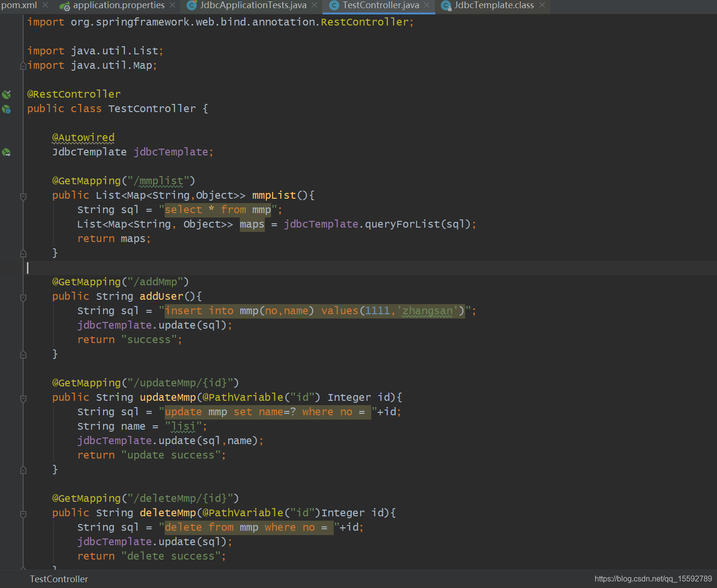
Task: Click the import java.util.Map line
Action: point(92,65)
